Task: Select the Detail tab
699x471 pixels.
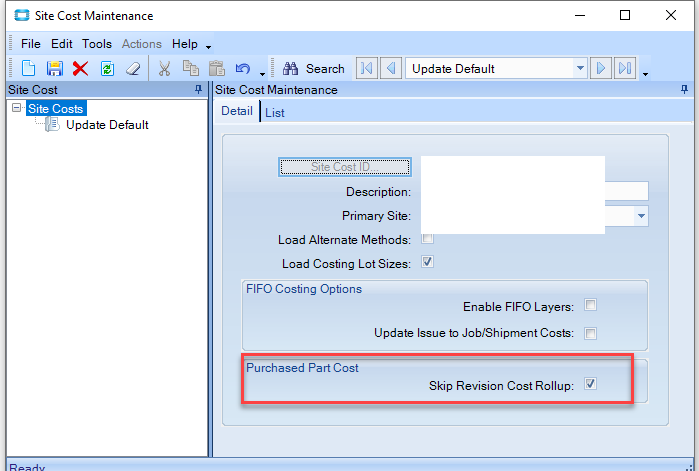Action: 237,111
